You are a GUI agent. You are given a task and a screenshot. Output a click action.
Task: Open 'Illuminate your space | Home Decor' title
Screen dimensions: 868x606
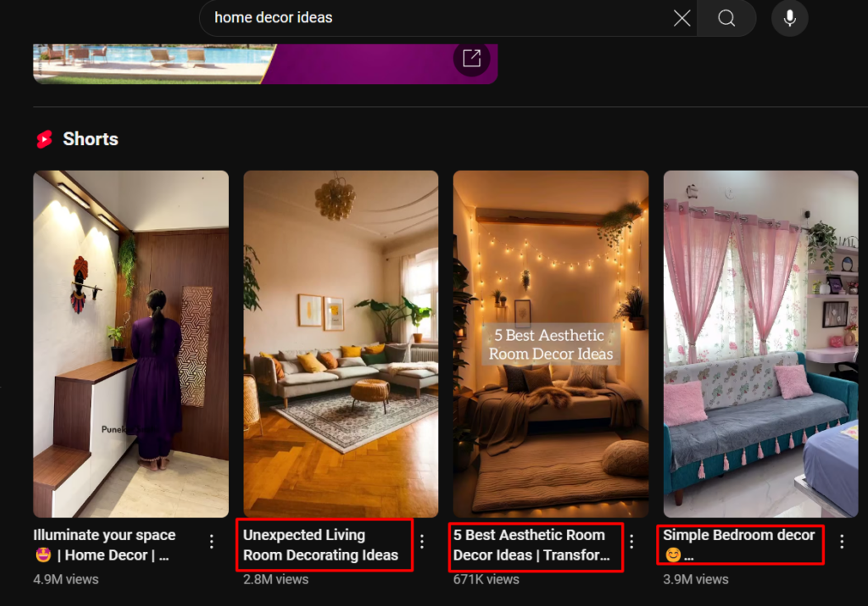[104, 545]
